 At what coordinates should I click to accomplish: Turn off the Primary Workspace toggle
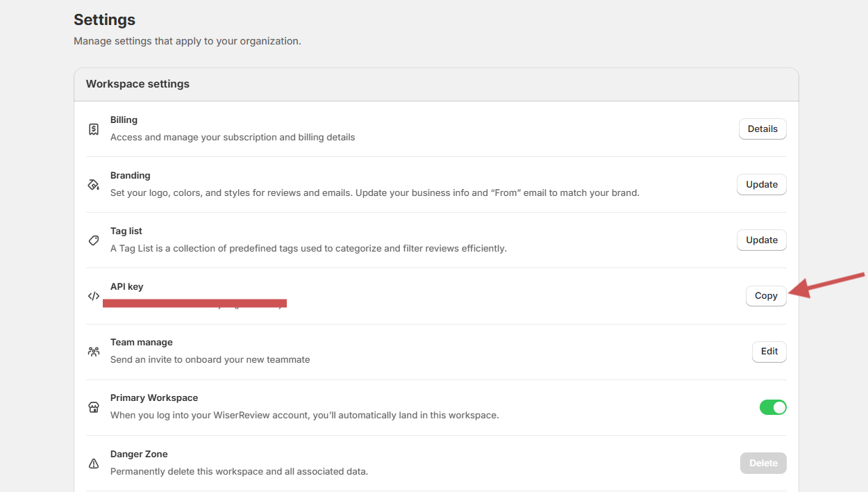point(773,407)
